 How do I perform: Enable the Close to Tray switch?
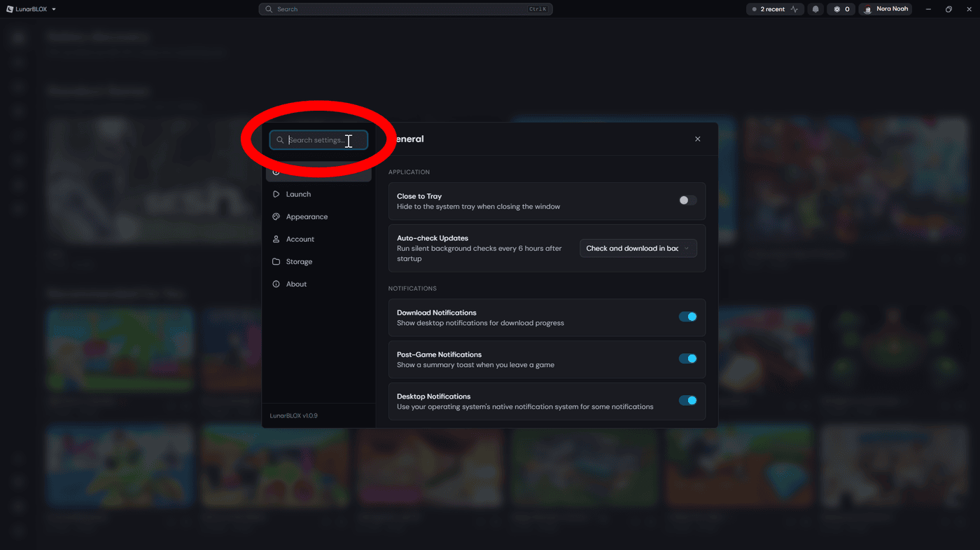688,200
